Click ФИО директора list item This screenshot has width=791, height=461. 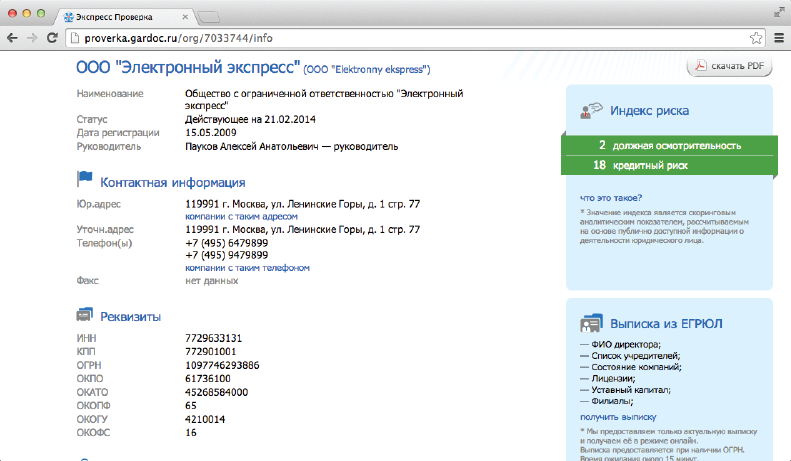(626, 344)
